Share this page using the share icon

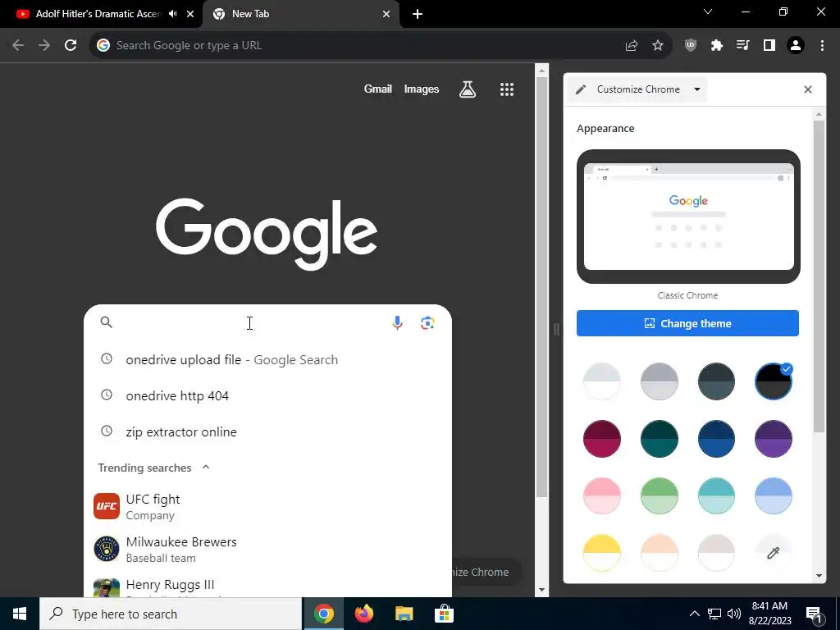632,46
